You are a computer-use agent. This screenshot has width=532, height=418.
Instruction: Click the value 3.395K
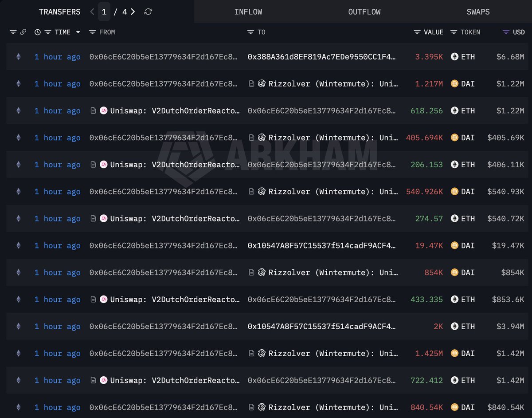(429, 57)
